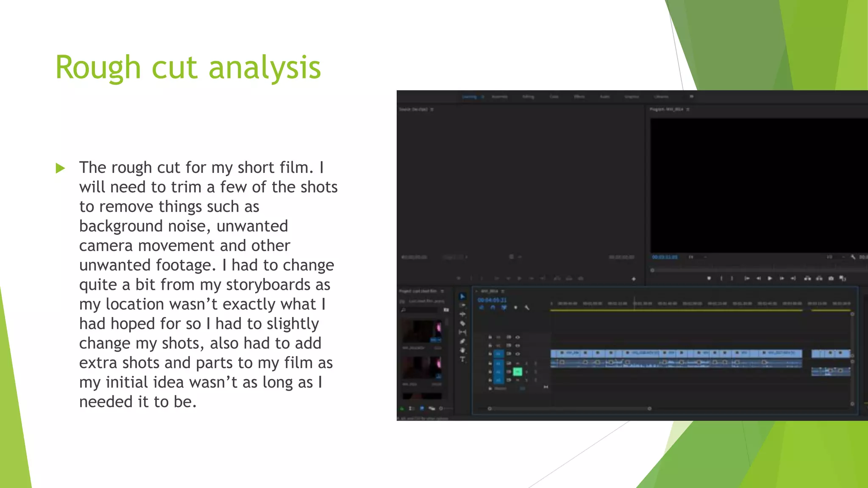This screenshot has height=488, width=868.
Task: Switch to the Editing workspace tab
Action: click(x=528, y=97)
